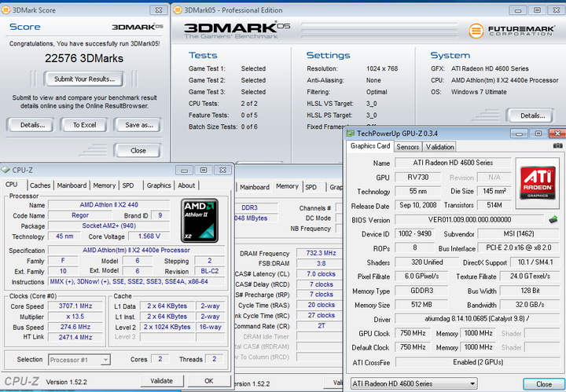This screenshot has height=392, width=566.
Task: Click the Multiplier value x 13.5
Action: coord(75,317)
